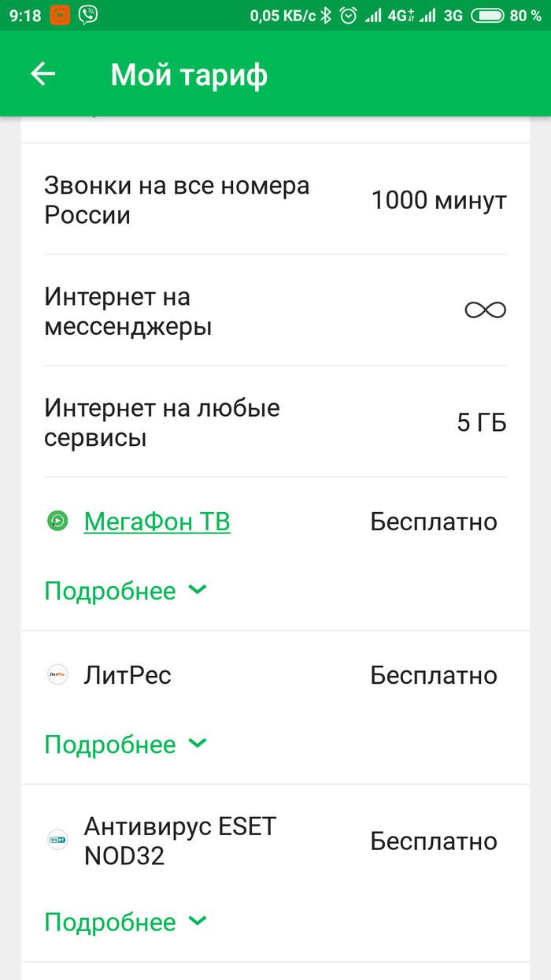
Task: Tap the infinity symbol for messenger internet
Action: 485,310
